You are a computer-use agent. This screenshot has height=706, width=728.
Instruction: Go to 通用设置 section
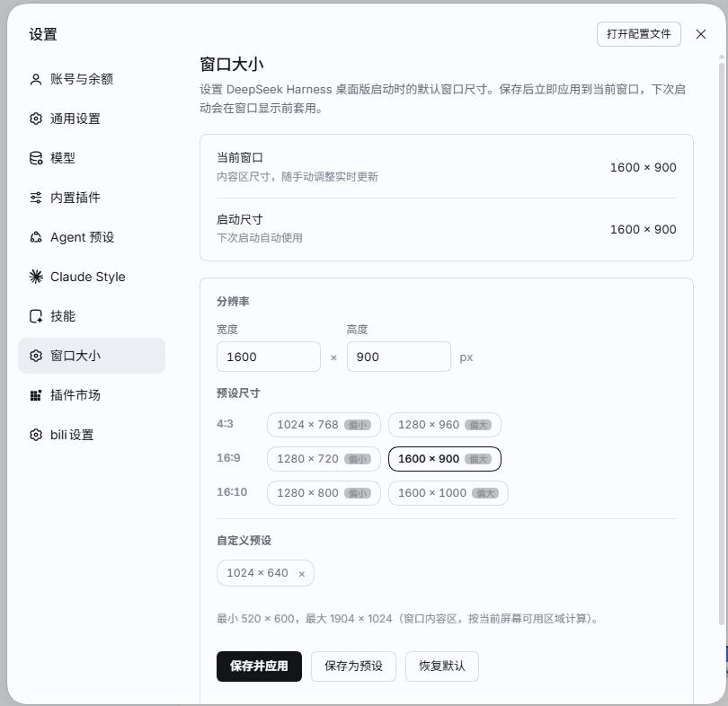click(92, 119)
